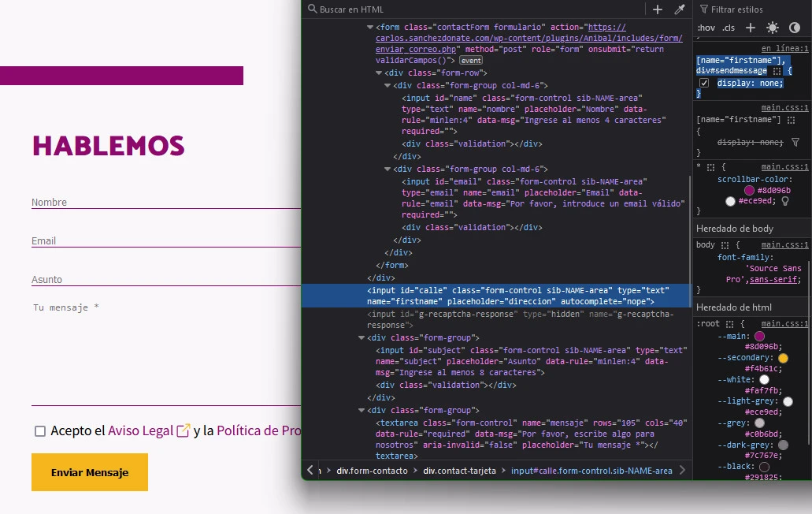
Task: Click the add new node plus icon
Action: click(x=658, y=9)
